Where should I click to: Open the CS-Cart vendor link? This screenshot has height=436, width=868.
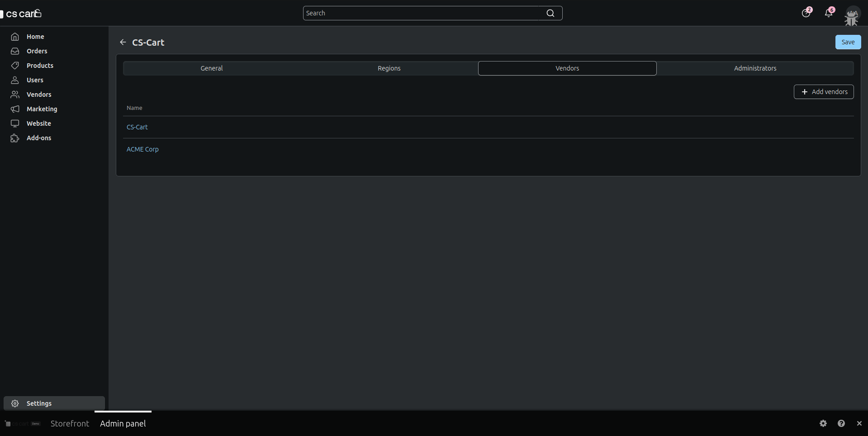[x=137, y=127]
